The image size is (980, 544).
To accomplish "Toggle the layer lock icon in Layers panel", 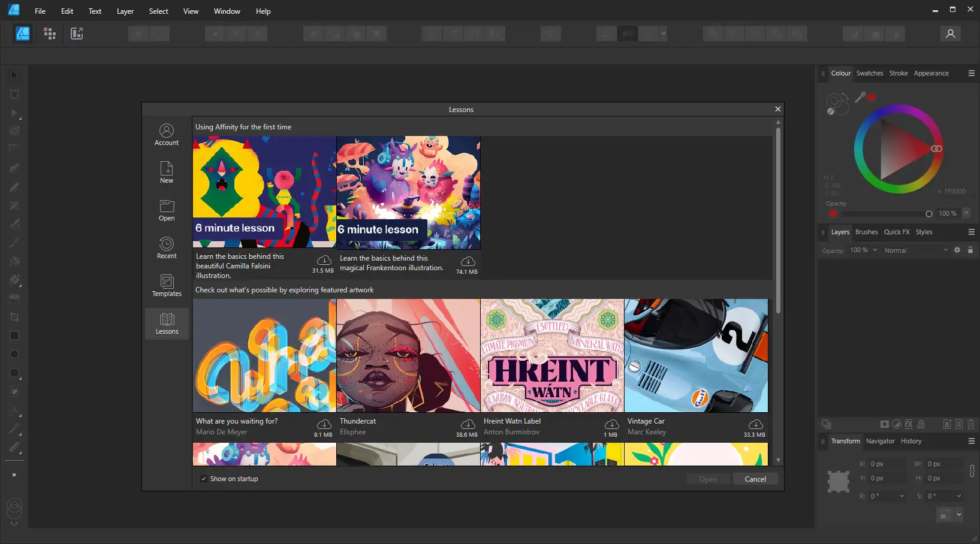I will point(970,250).
